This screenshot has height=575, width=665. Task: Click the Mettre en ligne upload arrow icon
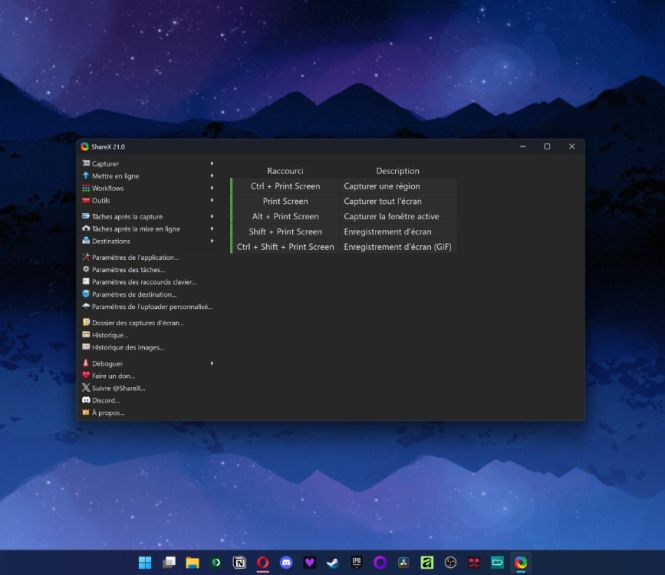86,176
